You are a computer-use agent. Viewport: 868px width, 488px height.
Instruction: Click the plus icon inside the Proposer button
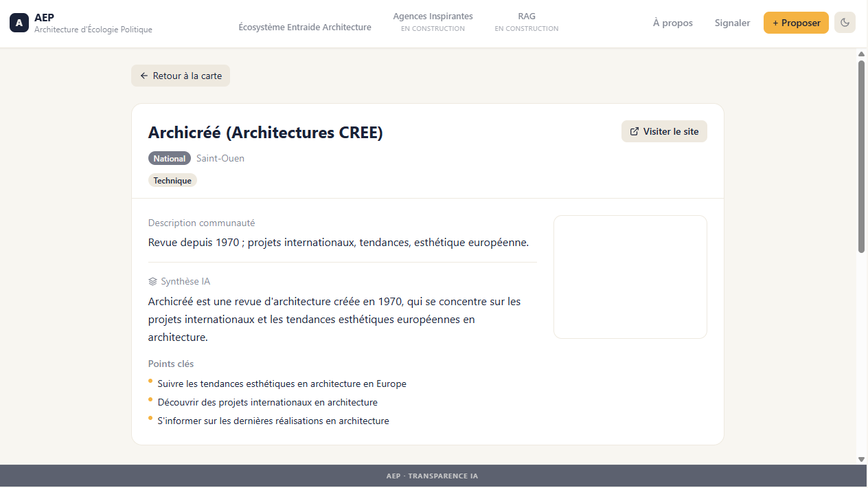tap(776, 22)
